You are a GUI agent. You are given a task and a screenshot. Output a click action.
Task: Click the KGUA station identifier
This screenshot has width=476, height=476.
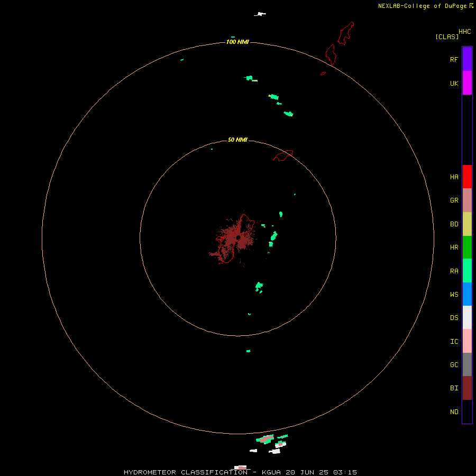[271, 472]
